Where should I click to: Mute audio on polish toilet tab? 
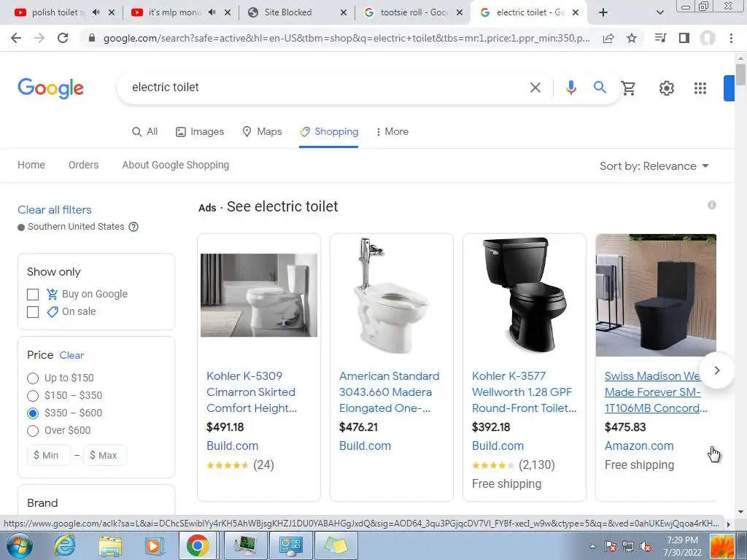pos(96,12)
